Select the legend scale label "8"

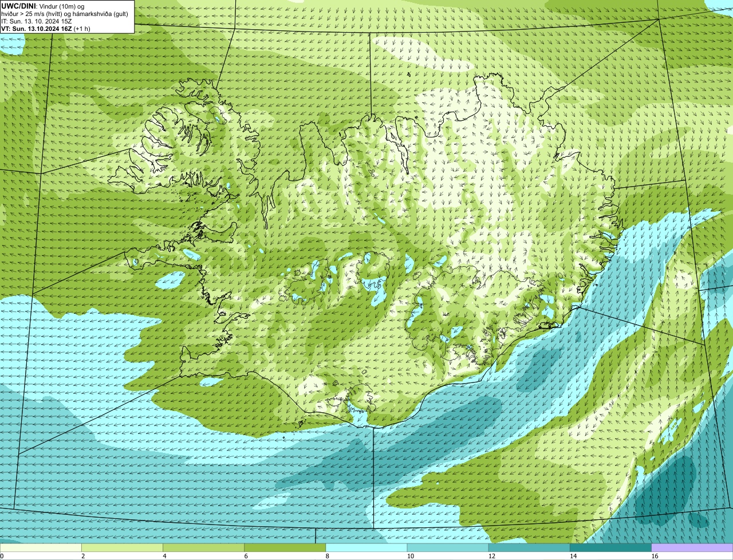(x=328, y=556)
